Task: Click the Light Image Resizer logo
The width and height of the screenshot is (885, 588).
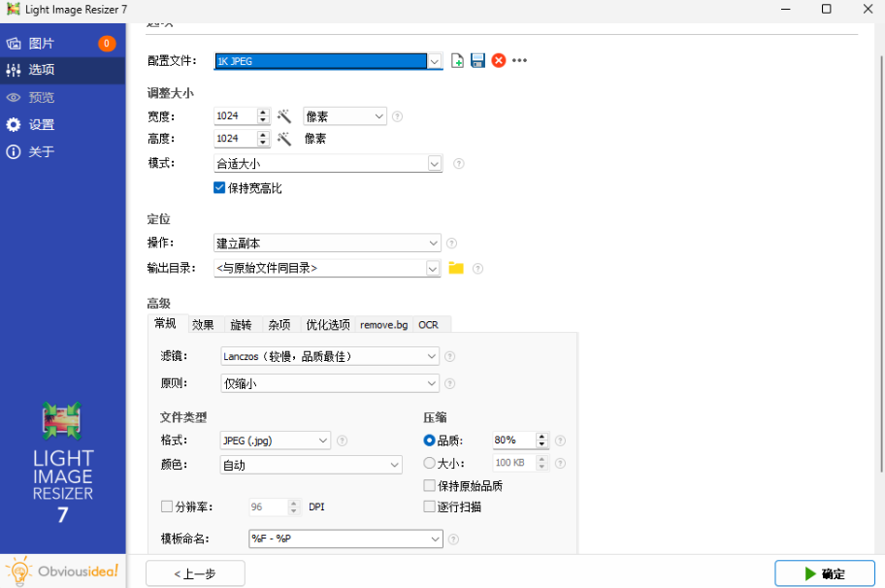Action: pos(62,463)
